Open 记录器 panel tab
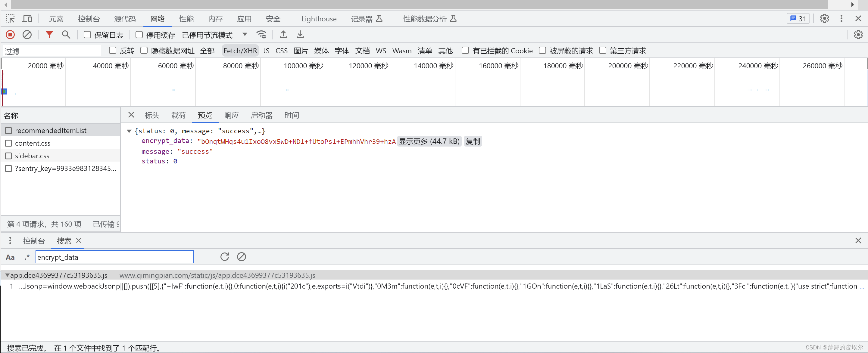This screenshot has width=868, height=353. click(x=366, y=19)
